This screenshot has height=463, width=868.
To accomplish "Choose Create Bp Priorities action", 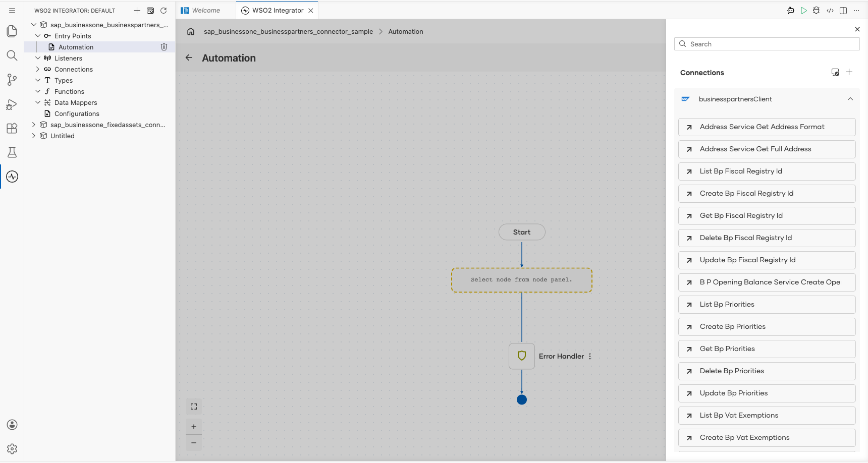I will pyautogui.click(x=767, y=327).
